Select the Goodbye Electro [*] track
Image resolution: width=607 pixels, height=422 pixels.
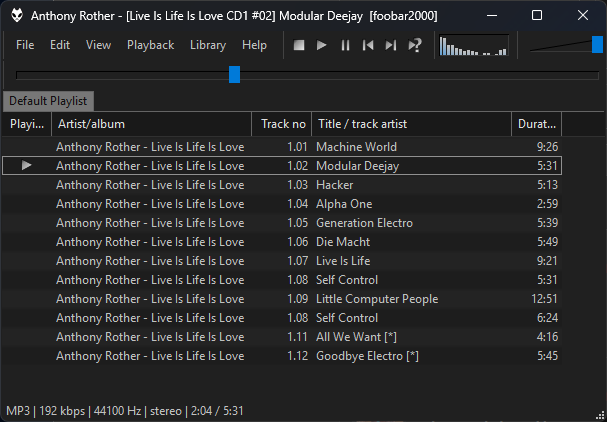point(282,355)
